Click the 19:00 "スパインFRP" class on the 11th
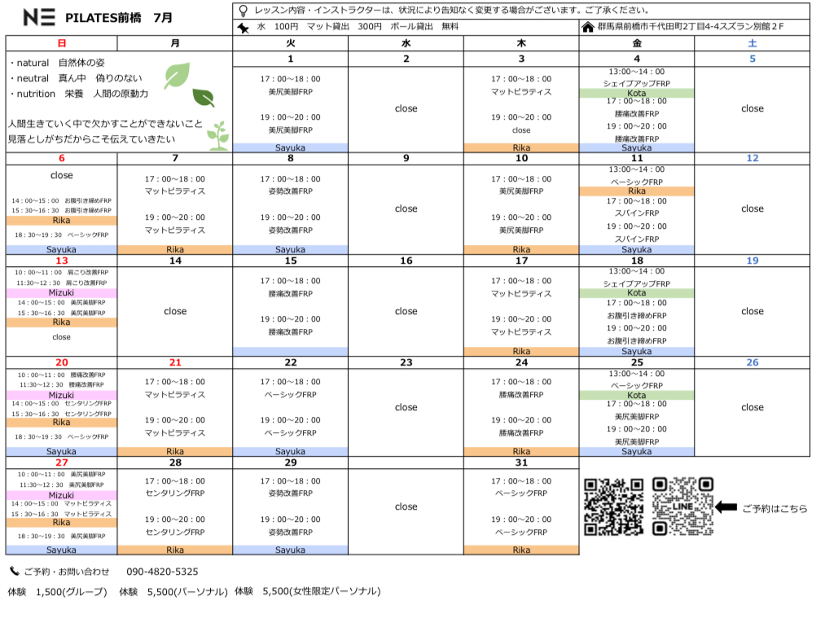 (637, 239)
